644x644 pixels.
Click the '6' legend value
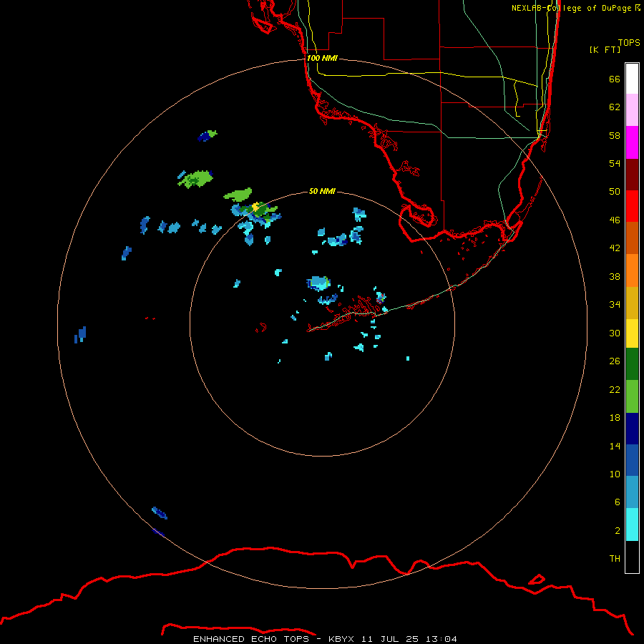point(618,502)
